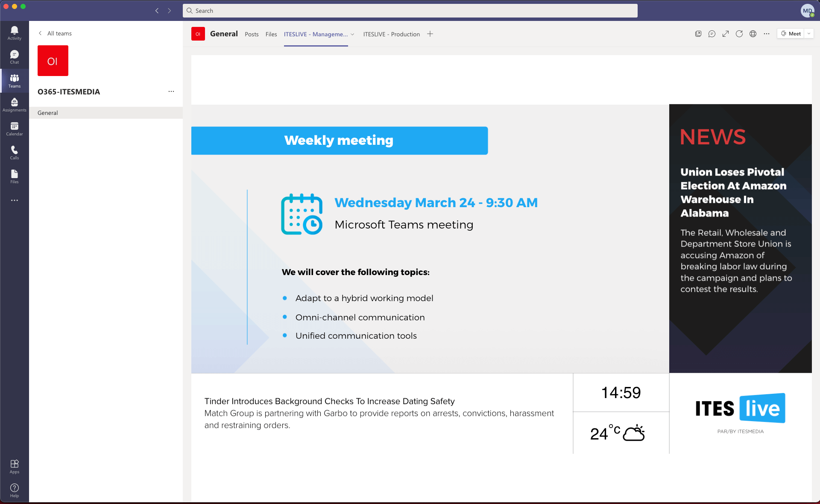Switch to the Files tab
Image resolution: width=820 pixels, height=504 pixels.
tap(271, 34)
